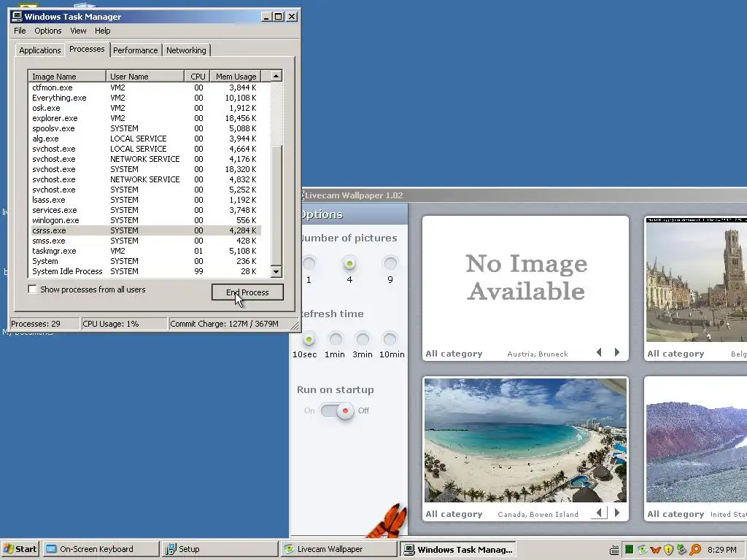Sort processes by CPU column header
Viewport: 747px width, 560px height.
click(197, 76)
